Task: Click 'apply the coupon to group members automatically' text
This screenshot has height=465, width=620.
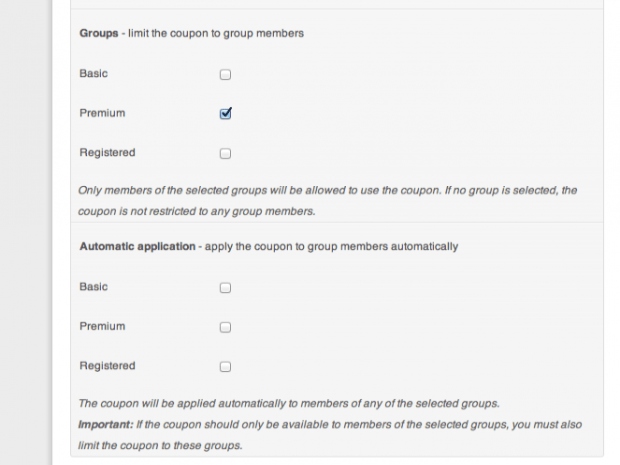Action: pyautogui.click(x=331, y=247)
